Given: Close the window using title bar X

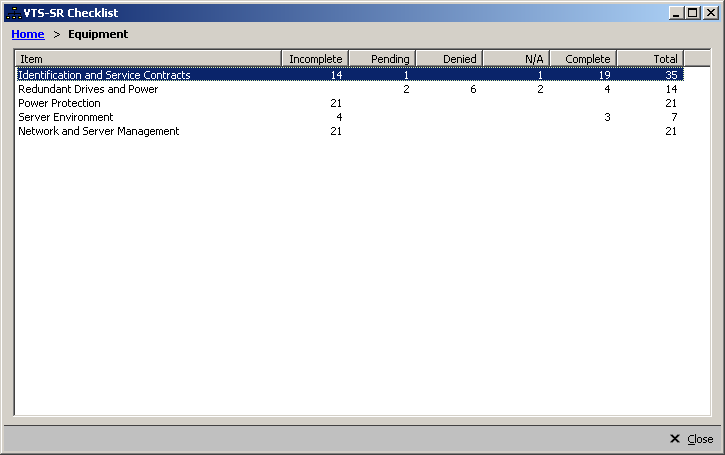Looking at the screenshot, I should (x=709, y=12).
